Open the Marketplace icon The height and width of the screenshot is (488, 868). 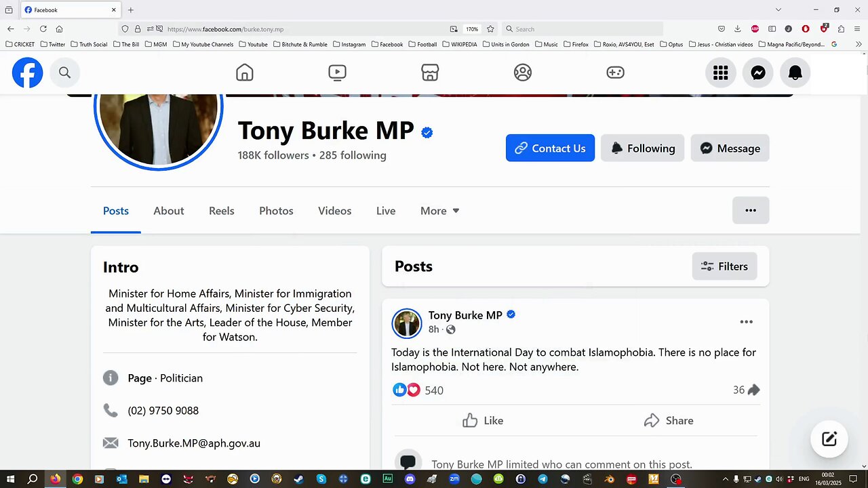coord(430,73)
